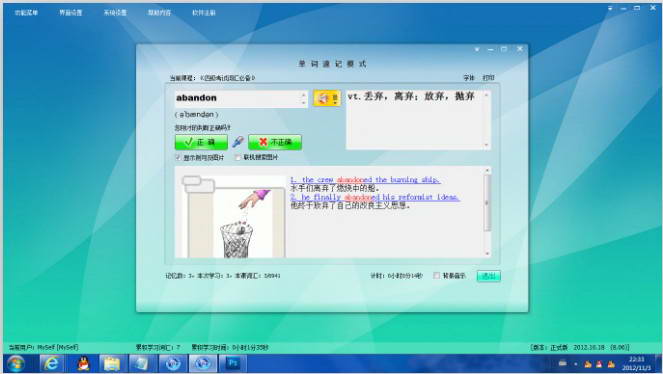Screen dimensions: 663x374
Task: Open the 界面设置 menu
Action: pyautogui.click(x=71, y=13)
